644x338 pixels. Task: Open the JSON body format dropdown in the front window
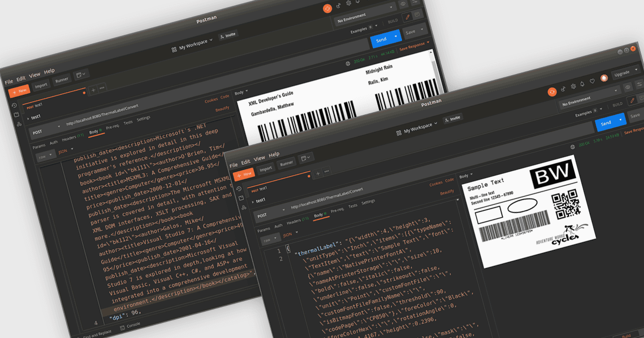click(x=290, y=234)
